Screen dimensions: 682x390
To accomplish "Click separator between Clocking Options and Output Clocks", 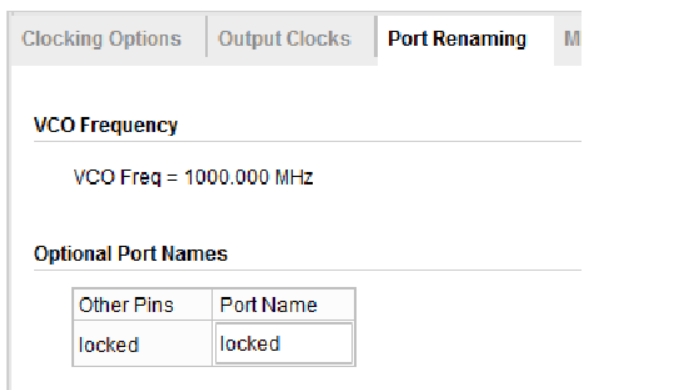I will tap(207, 37).
